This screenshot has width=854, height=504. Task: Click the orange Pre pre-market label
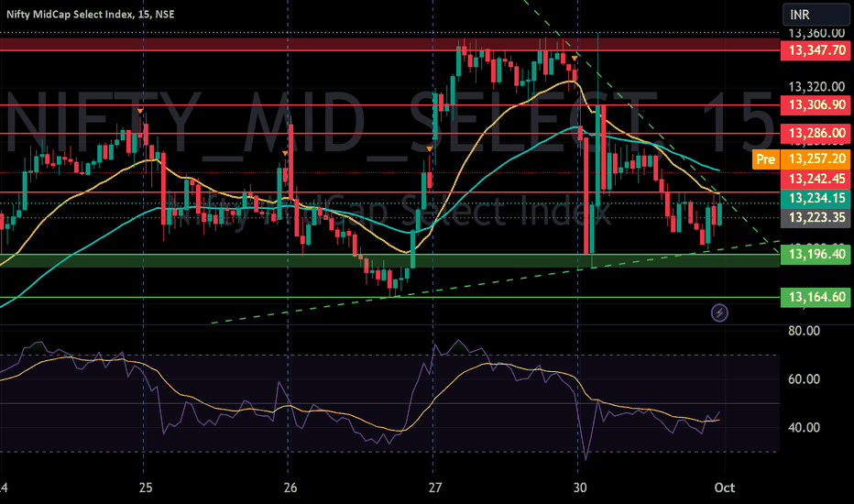[766, 159]
